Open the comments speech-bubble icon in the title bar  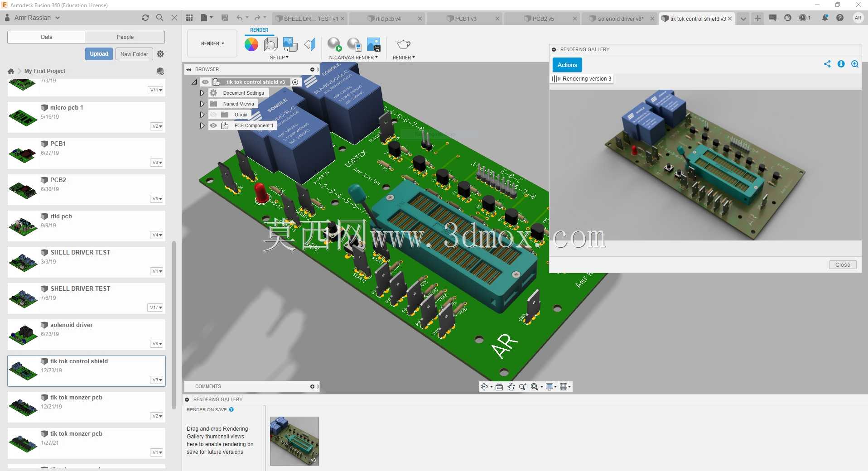click(773, 18)
